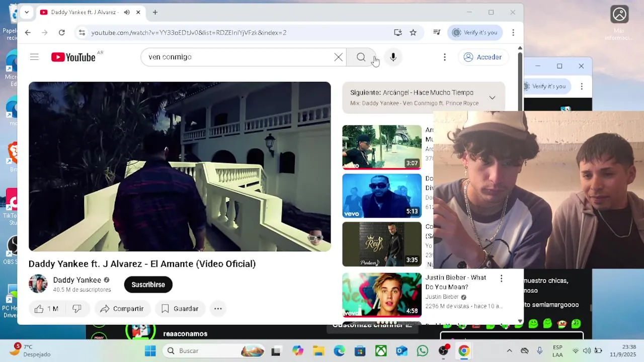This screenshot has width=644, height=362.
Task: Open Justin Bieber What Do You Mean title
Action: click(x=456, y=282)
